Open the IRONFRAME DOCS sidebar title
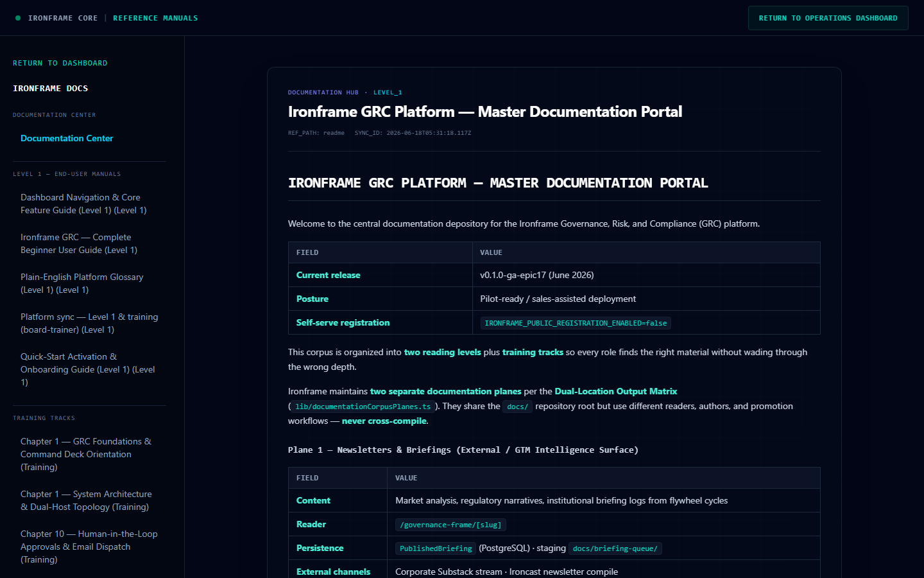The image size is (924, 578). point(51,89)
